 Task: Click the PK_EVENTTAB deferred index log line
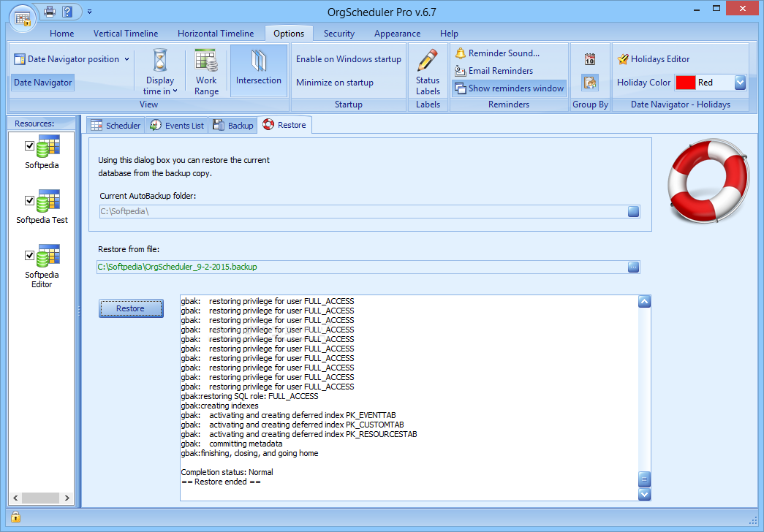pyautogui.click(x=289, y=416)
